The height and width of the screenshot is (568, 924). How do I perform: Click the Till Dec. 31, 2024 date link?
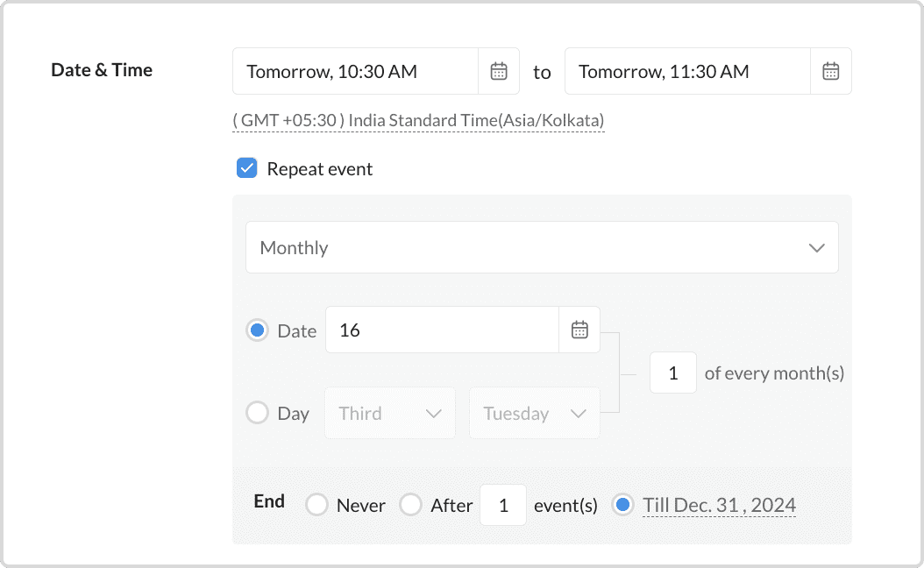click(719, 505)
